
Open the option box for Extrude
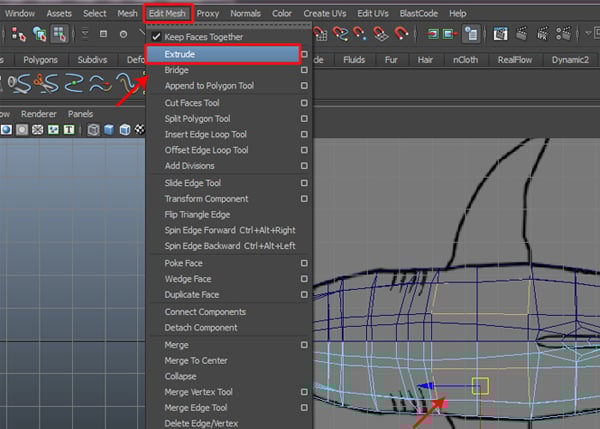(x=303, y=54)
